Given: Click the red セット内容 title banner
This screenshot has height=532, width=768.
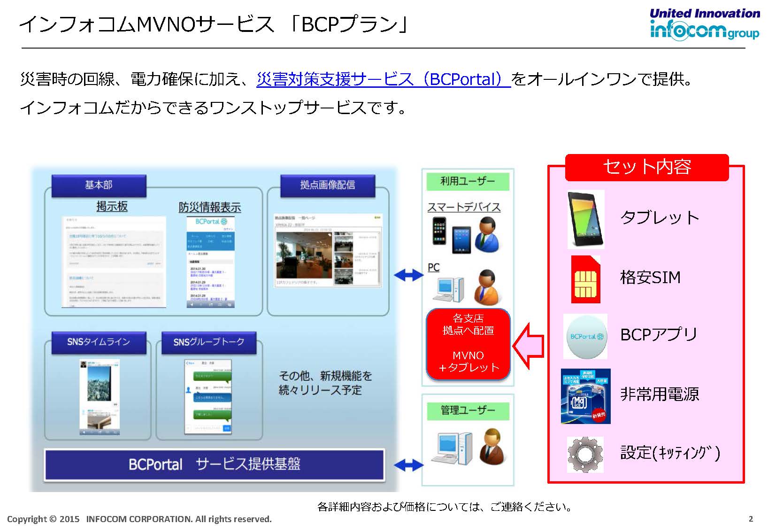Looking at the screenshot, I should pyautogui.click(x=647, y=167).
